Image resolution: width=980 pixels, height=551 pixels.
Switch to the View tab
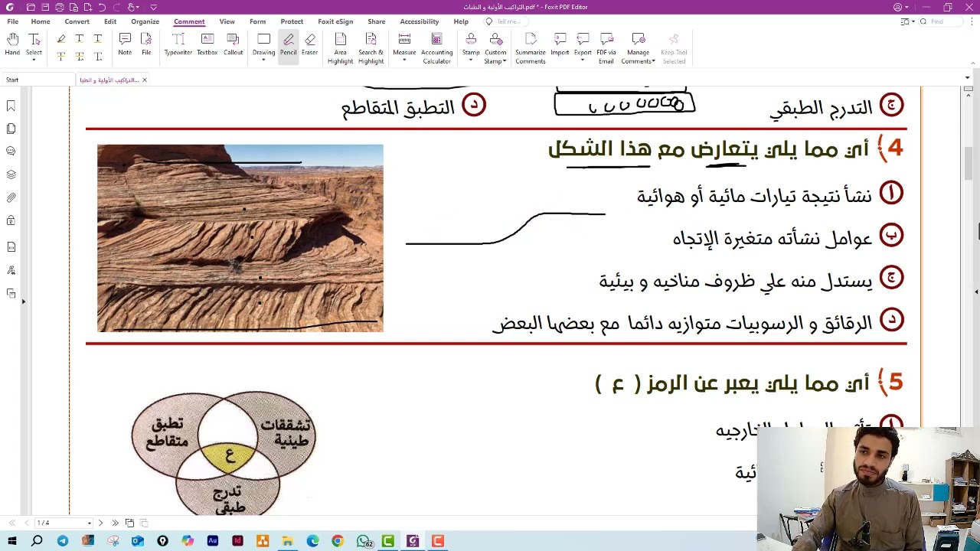pos(227,21)
